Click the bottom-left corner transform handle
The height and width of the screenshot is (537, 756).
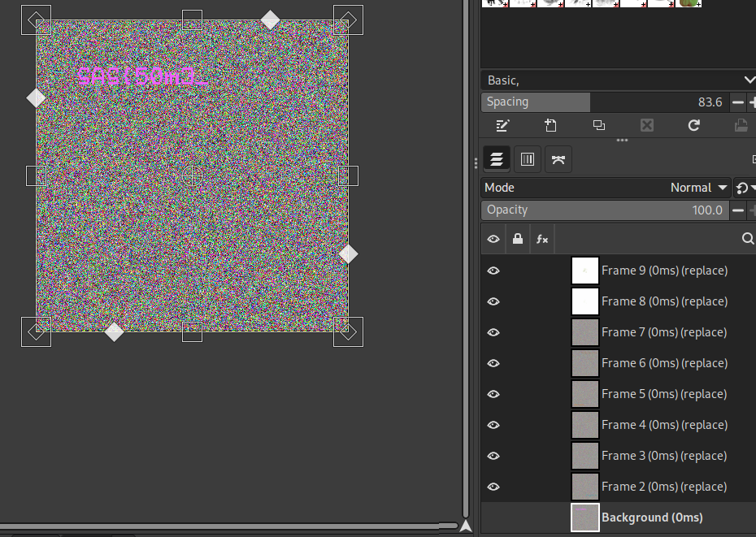36,331
